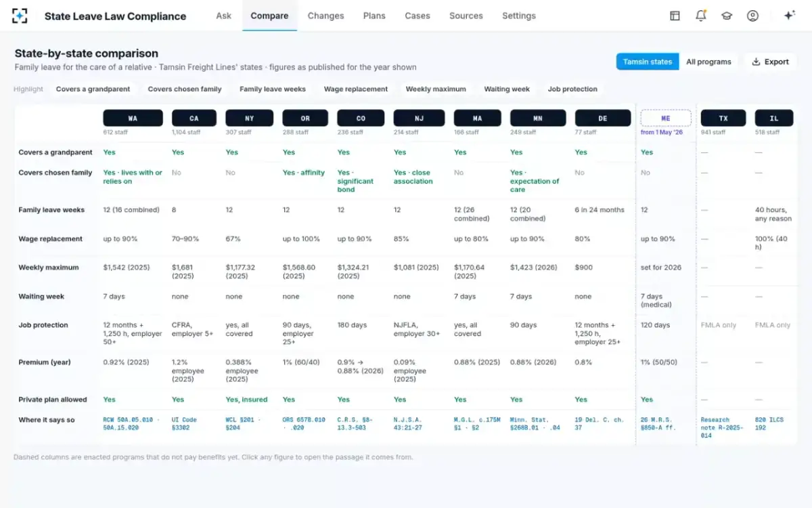Click the sparkle assistant icon
The width and height of the screenshot is (812, 508).
789,16
